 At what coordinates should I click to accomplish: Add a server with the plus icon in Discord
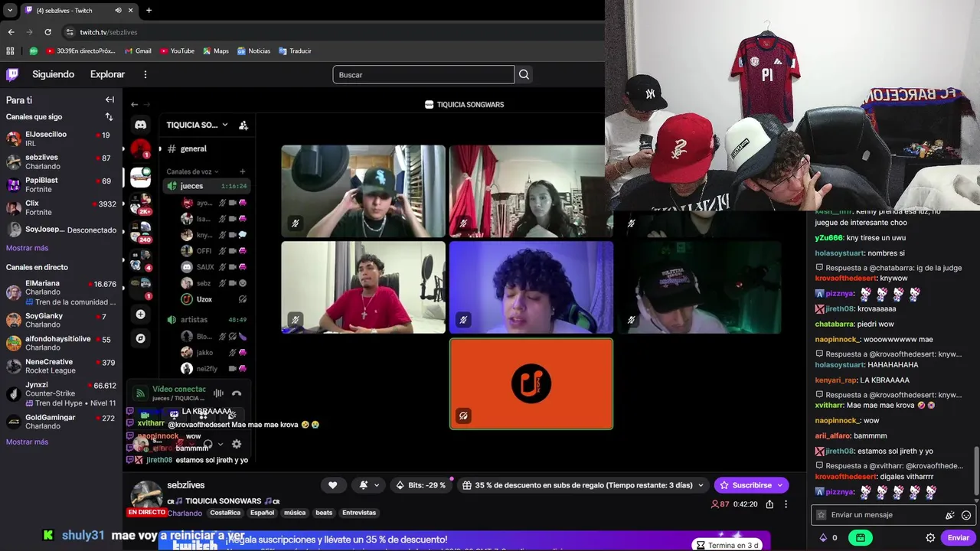(x=140, y=315)
